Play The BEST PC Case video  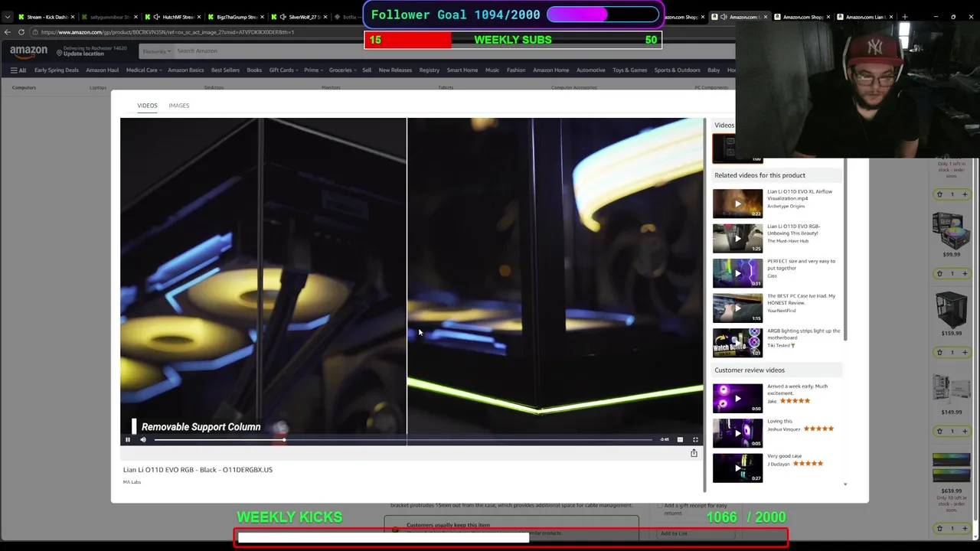(737, 308)
